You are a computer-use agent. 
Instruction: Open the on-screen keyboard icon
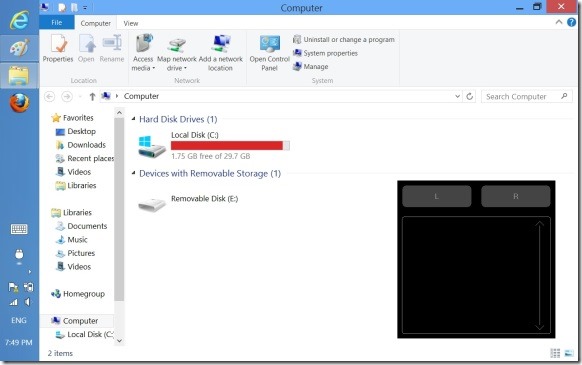pos(19,229)
